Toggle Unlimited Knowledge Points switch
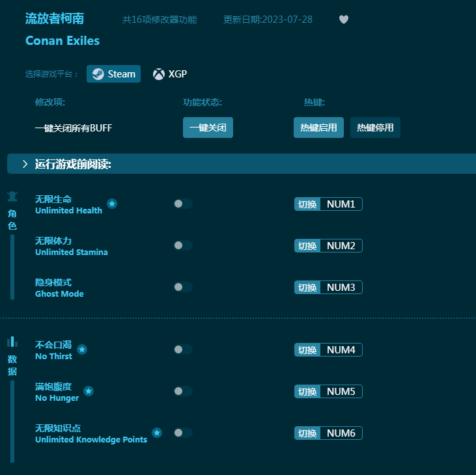The width and height of the screenshot is (476, 475). (183, 433)
